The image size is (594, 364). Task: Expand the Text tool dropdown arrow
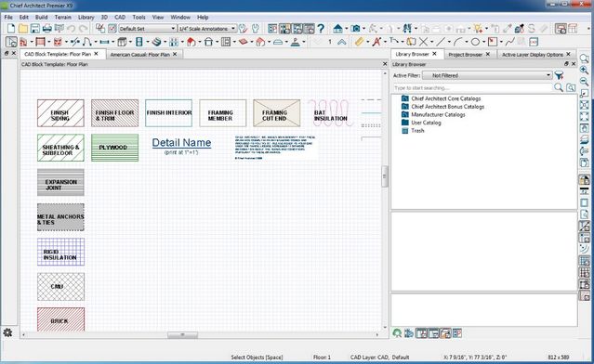coord(385,42)
